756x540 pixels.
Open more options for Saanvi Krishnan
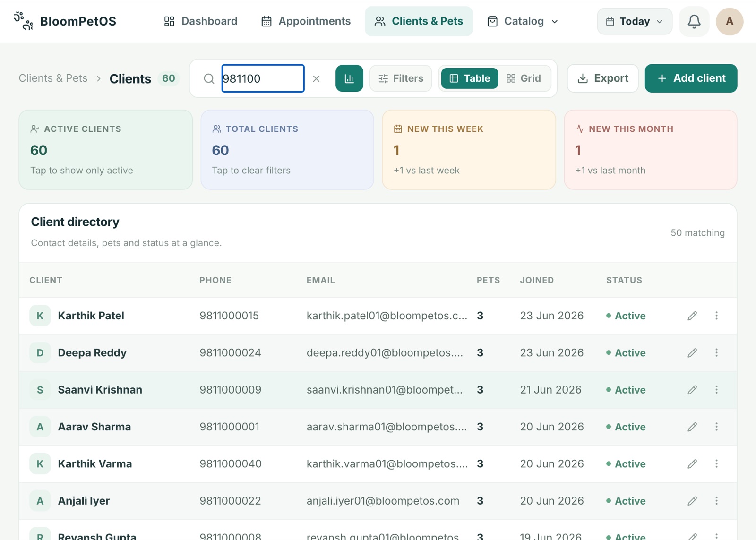[716, 390]
